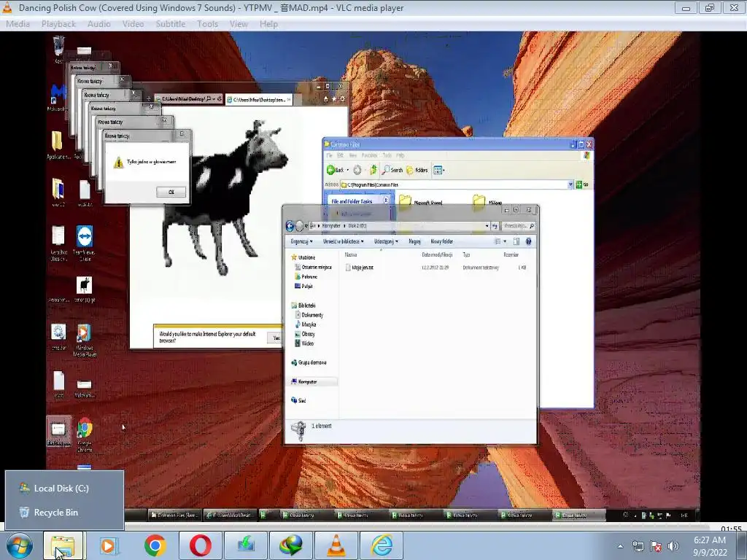Open Internet Explorer from the taskbar
This screenshot has width=747, height=560.
point(381,545)
